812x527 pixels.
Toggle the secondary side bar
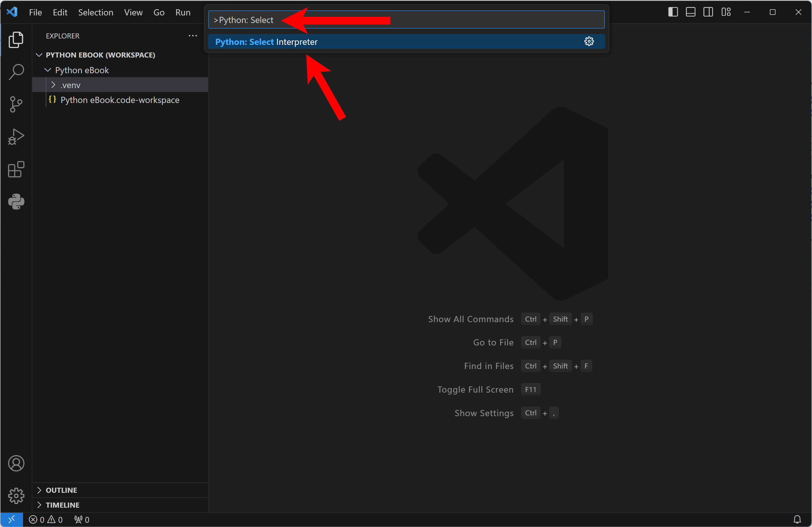708,12
